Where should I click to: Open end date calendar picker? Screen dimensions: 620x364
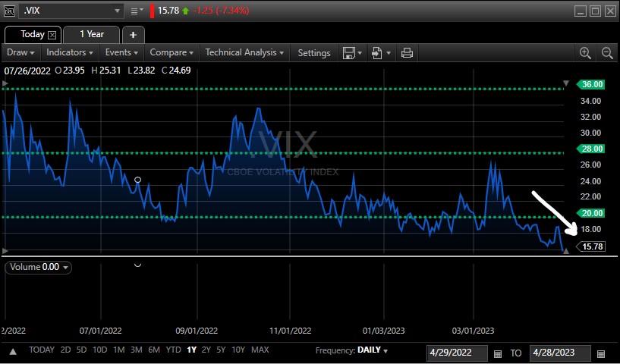[601, 353]
